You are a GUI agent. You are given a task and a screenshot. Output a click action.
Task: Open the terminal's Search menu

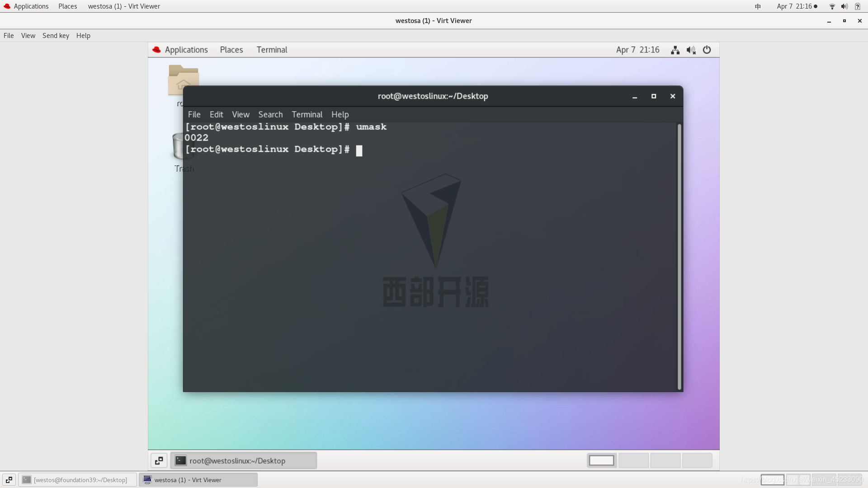pyautogui.click(x=270, y=115)
